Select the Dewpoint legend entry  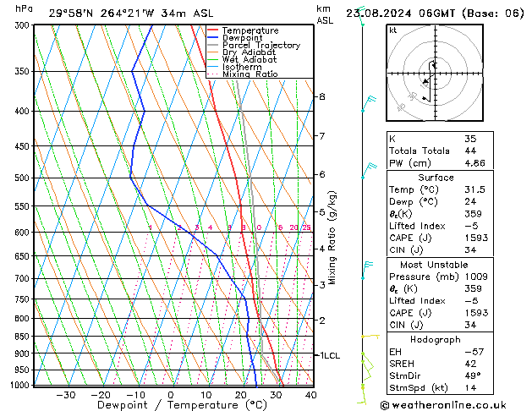pyautogui.click(x=240, y=38)
